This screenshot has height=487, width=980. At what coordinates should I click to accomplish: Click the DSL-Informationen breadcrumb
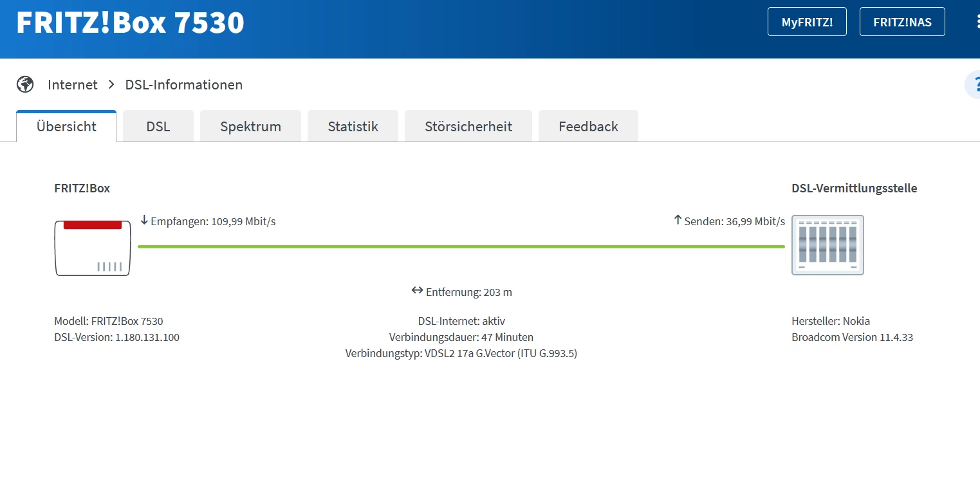184,84
